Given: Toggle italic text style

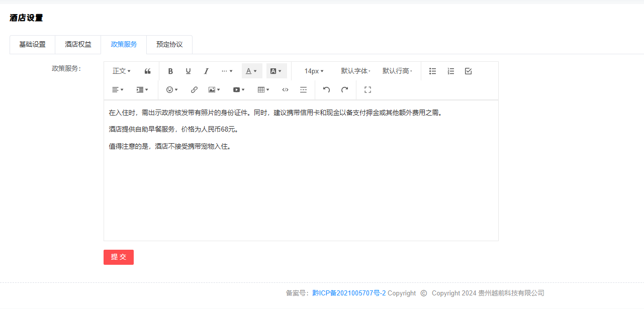Looking at the screenshot, I should (206, 71).
